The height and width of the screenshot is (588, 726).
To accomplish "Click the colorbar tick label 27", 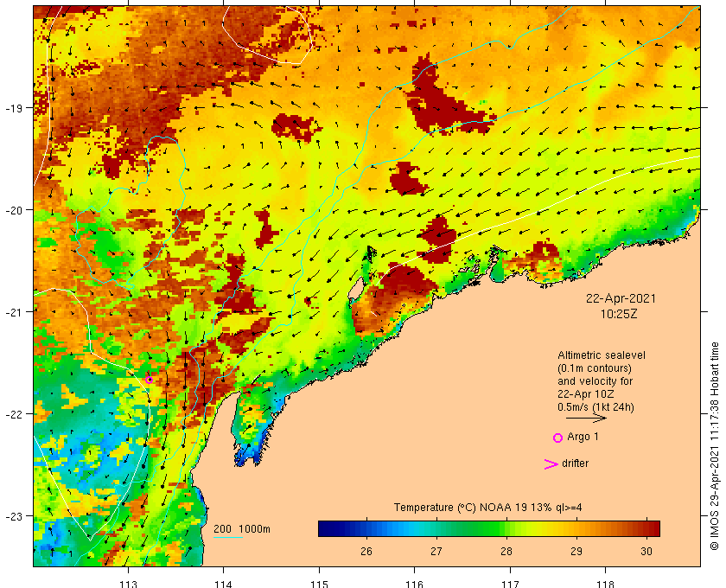I will [x=436, y=552].
